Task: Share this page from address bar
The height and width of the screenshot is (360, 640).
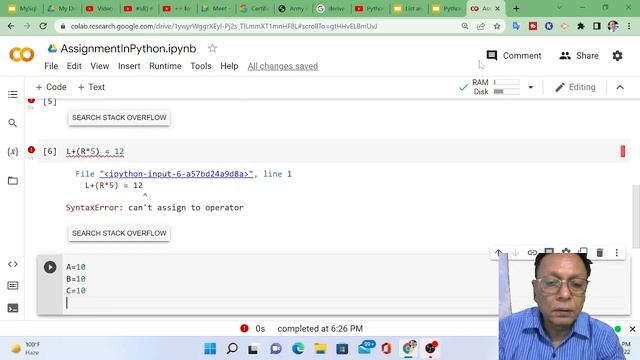Action: point(481,26)
